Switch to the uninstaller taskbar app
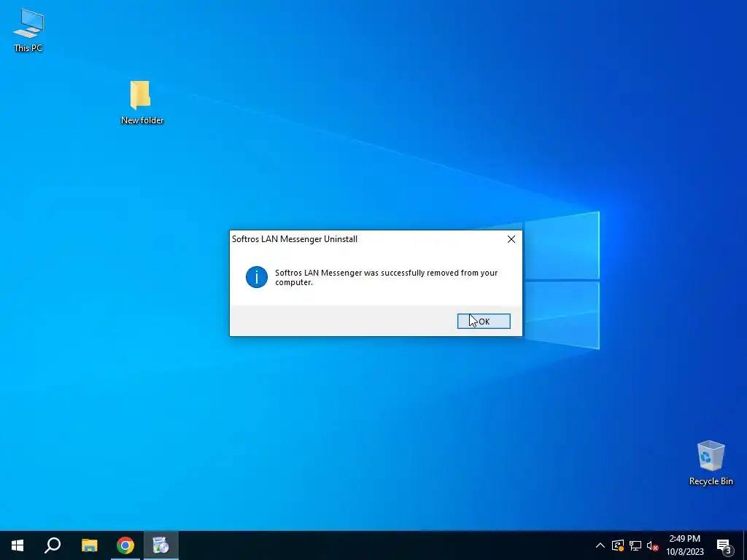747x560 pixels. (161, 545)
